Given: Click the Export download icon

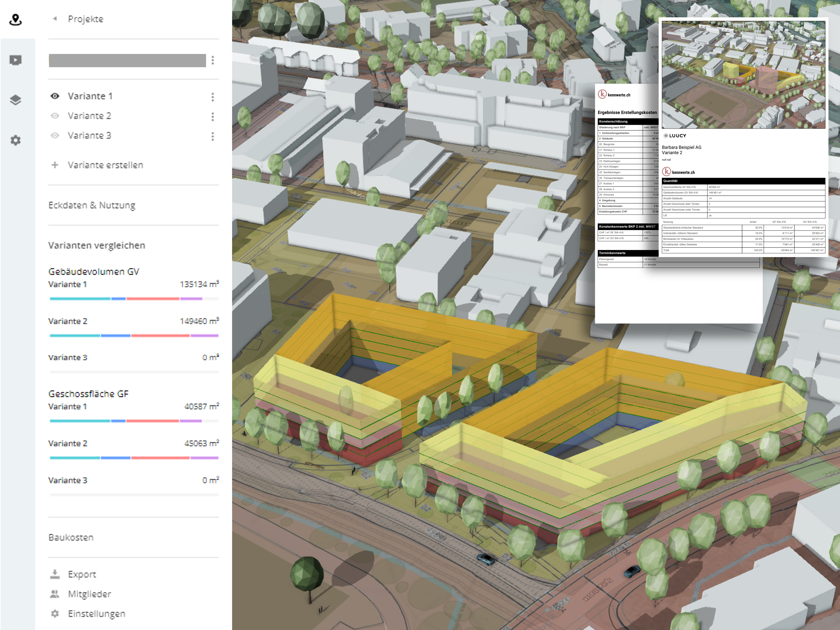Looking at the screenshot, I should [x=55, y=574].
